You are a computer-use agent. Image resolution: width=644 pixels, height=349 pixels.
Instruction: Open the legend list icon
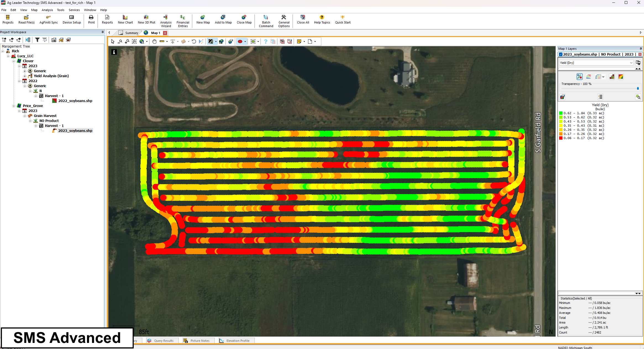(x=600, y=97)
